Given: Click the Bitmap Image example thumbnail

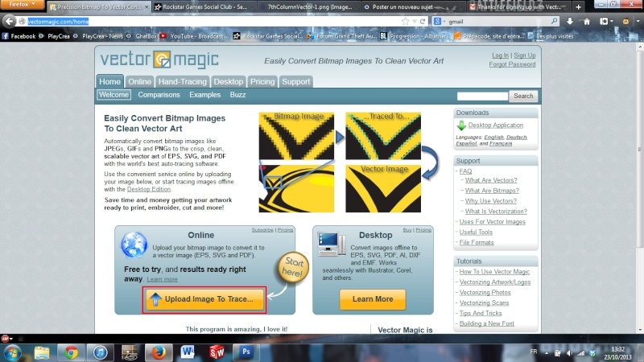Looking at the screenshot, I should pos(296,136).
